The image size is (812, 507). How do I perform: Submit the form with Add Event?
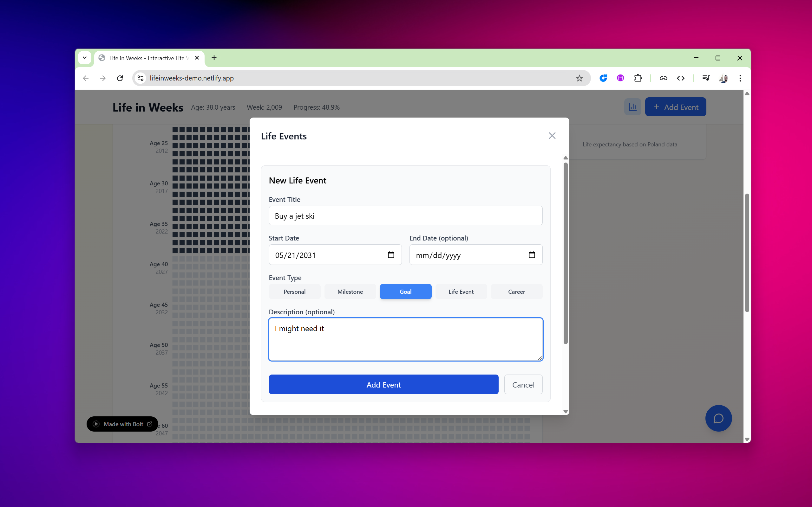pyautogui.click(x=383, y=385)
